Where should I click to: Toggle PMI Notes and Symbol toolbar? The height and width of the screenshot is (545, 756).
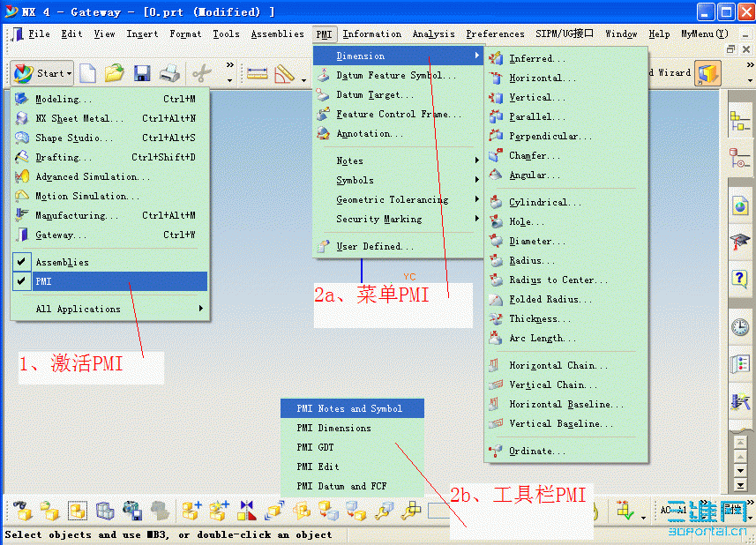[353, 408]
